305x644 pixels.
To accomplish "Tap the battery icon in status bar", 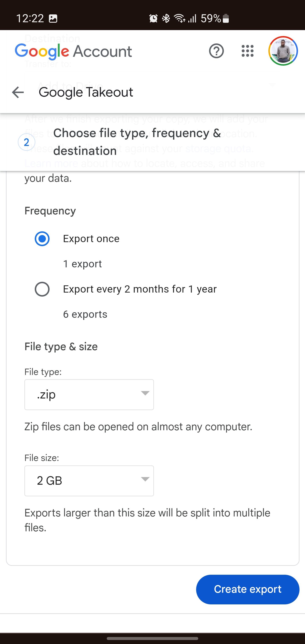I will click(x=226, y=18).
